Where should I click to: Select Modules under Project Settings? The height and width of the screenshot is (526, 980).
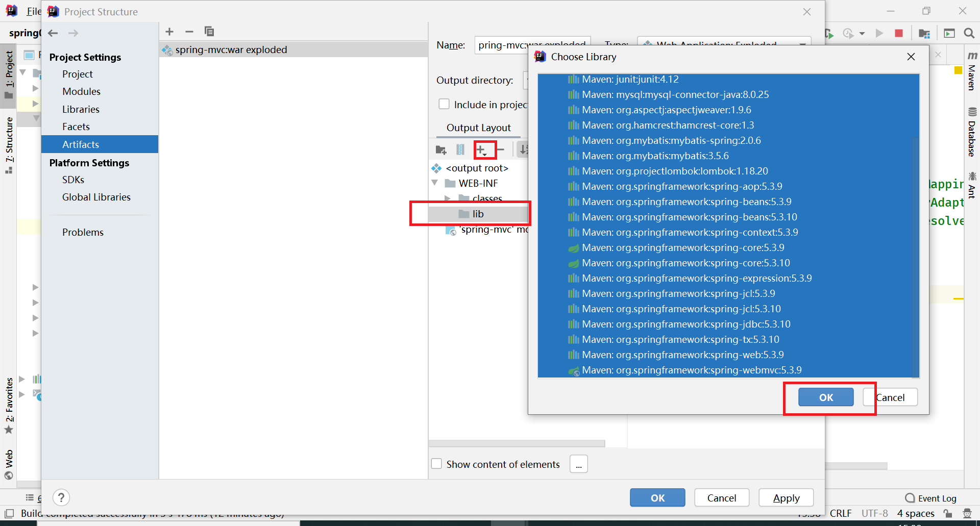tap(82, 91)
